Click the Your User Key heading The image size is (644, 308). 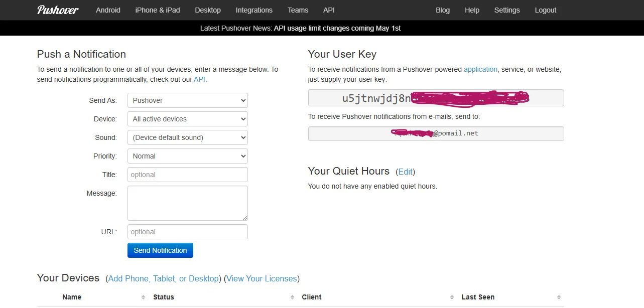tap(342, 54)
